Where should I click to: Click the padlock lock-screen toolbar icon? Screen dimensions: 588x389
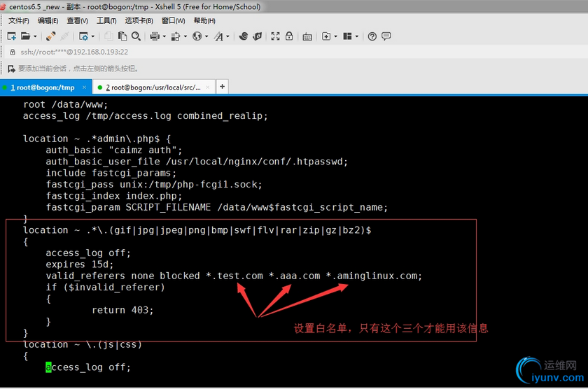click(x=289, y=36)
